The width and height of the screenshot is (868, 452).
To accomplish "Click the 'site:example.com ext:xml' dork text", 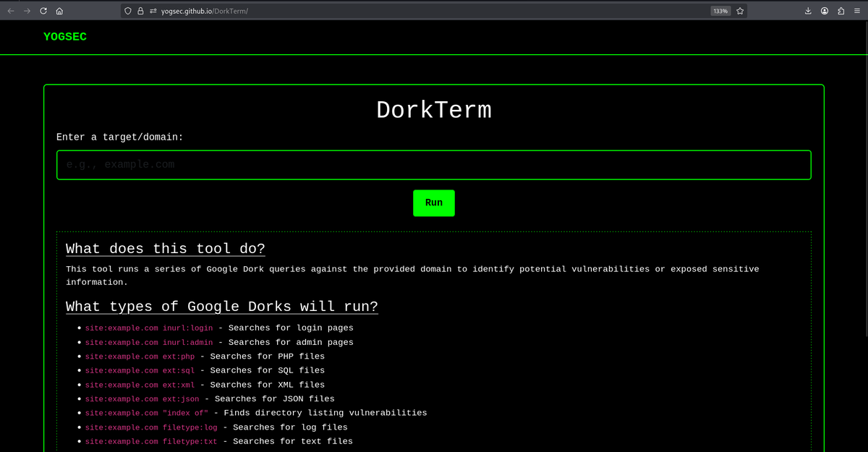I will point(140,385).
